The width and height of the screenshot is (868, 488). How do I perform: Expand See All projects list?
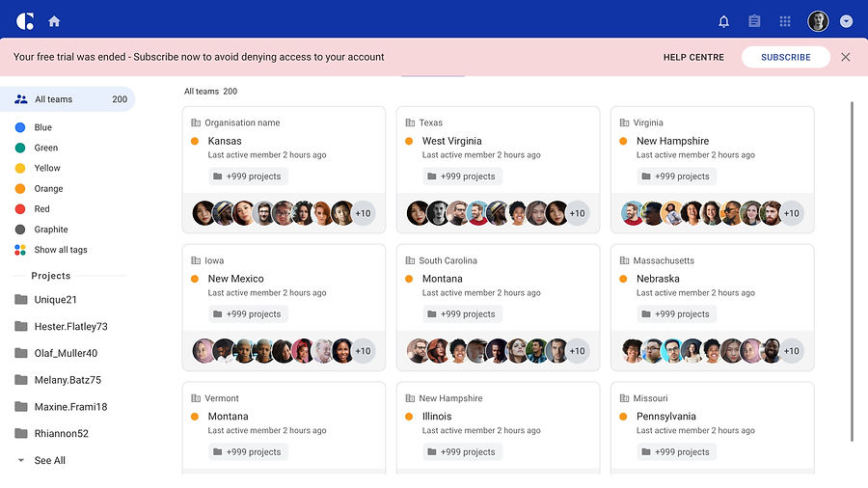tap(49, 461)
